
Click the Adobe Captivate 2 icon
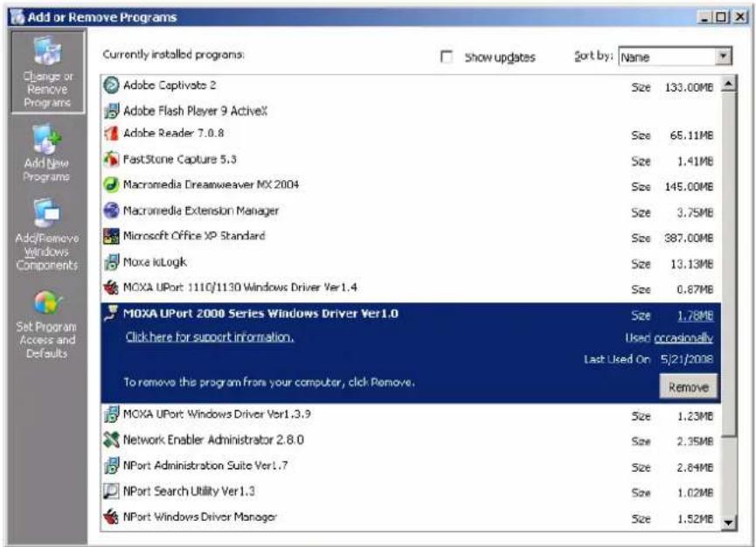coord(111,86)
